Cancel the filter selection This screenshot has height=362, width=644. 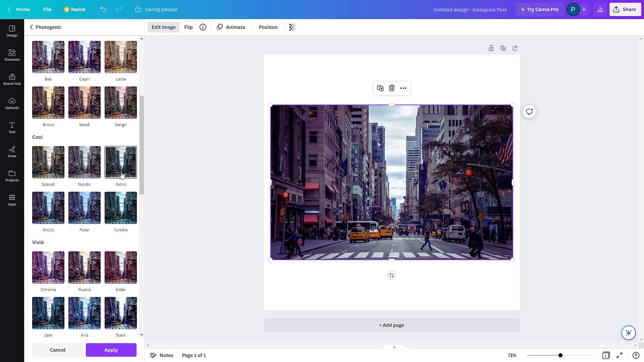pos(57,350)
